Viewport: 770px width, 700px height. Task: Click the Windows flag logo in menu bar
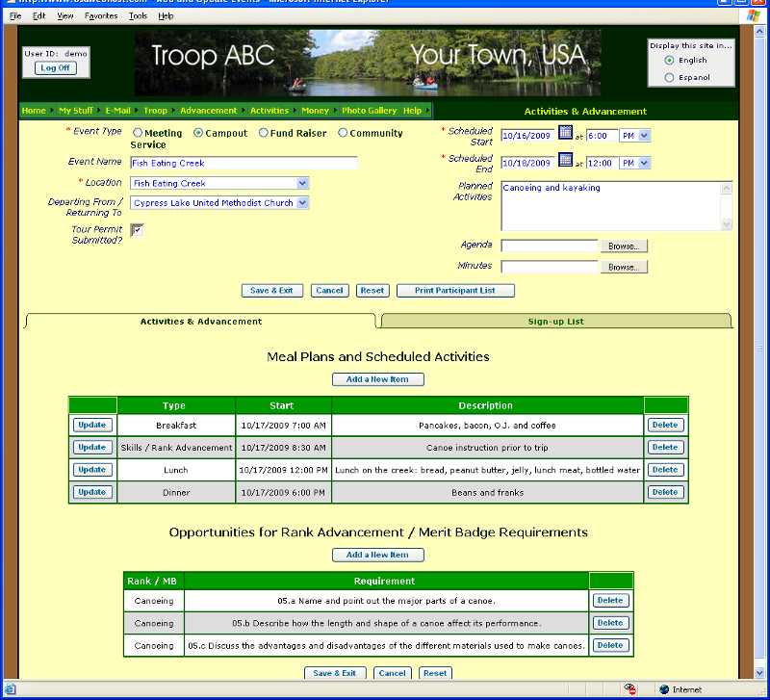pyautogui.click(x=753, y=16)
